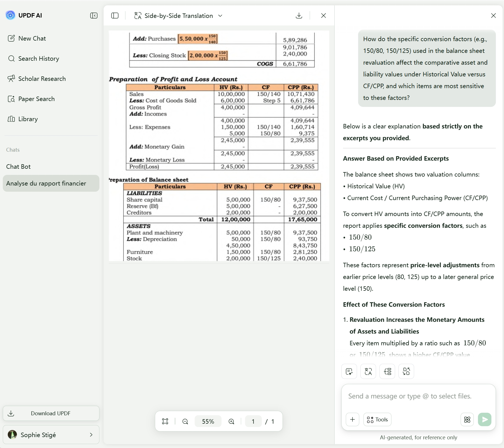Click the Library books icon
Viewport: 504px width, 448px height.
[x=11, y=119]
